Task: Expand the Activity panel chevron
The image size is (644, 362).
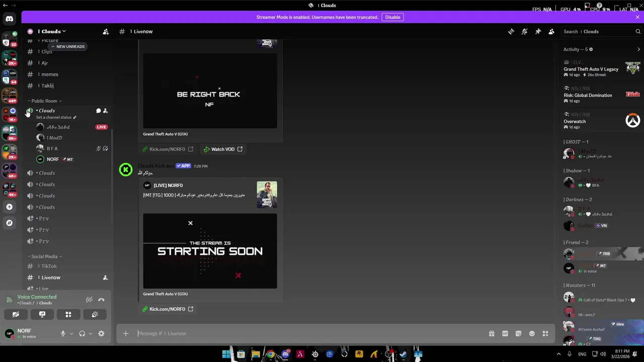Action: point(638,49)
